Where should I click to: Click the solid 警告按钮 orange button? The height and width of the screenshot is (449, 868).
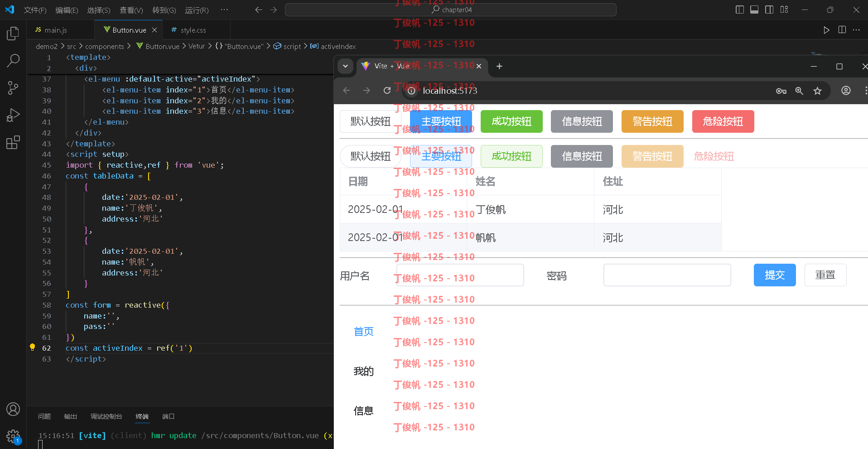click(652, 121)
